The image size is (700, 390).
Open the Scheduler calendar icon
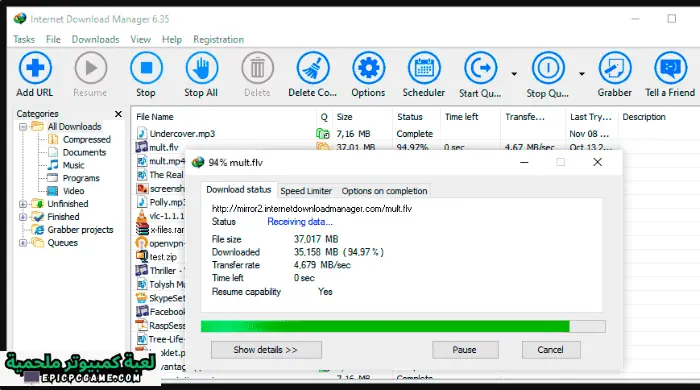tap(424, 68)
